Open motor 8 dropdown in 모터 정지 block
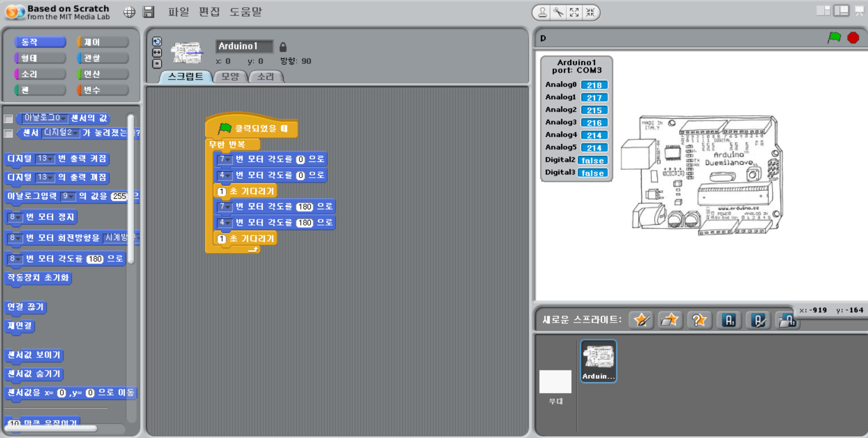This screenshot has width=868, height=438. (15, 217)
